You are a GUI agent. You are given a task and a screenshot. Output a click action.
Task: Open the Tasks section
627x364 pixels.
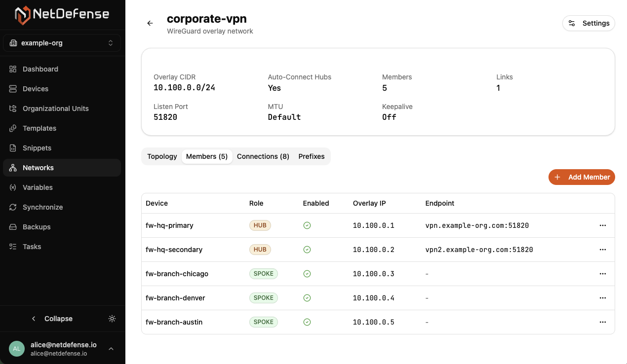(x=31, y=247)
